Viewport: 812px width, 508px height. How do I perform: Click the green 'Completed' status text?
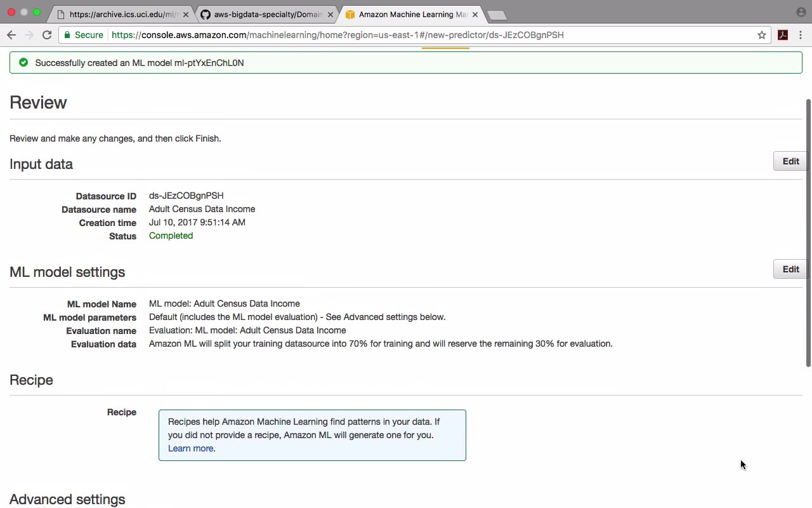(x=171, y=236)
